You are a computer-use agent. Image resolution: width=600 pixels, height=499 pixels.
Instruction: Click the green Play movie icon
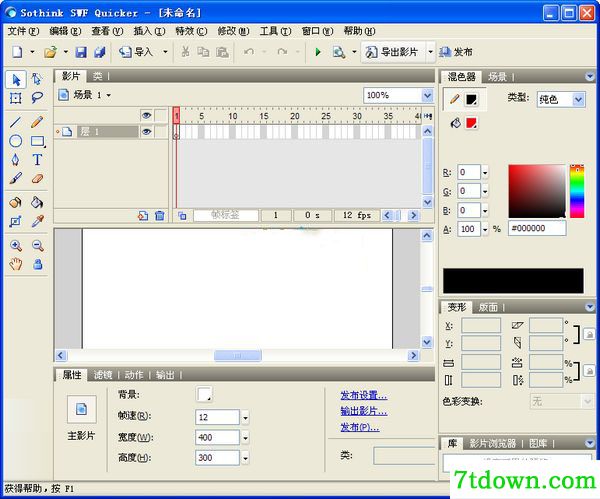tap(318, 52)
